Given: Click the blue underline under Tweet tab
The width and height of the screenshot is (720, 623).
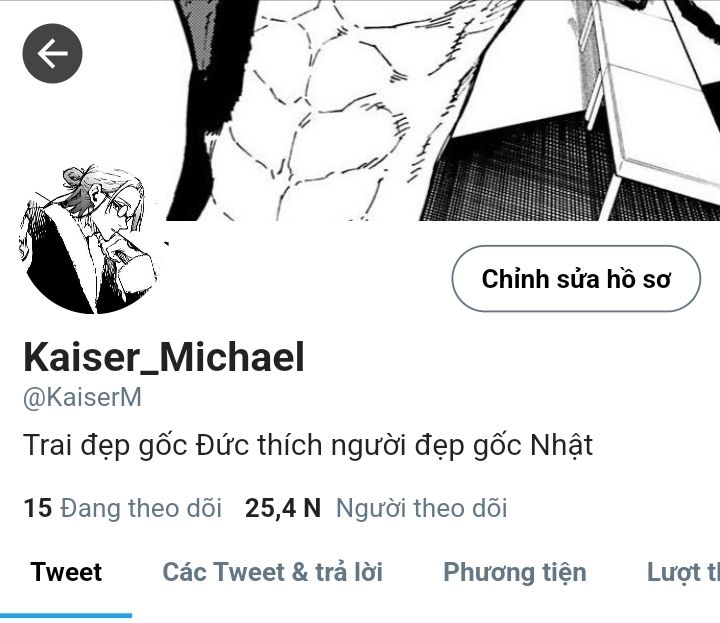Looking at the screenshot, I should pos(66,616).
